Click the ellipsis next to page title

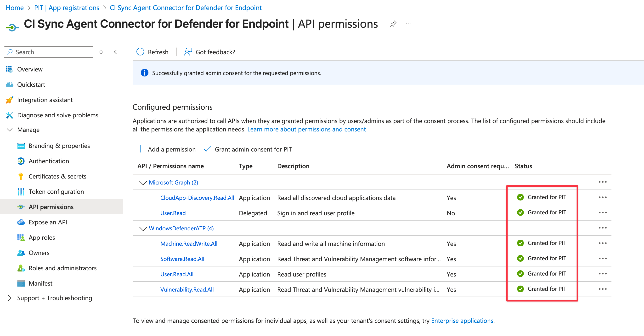coord(408,24)
